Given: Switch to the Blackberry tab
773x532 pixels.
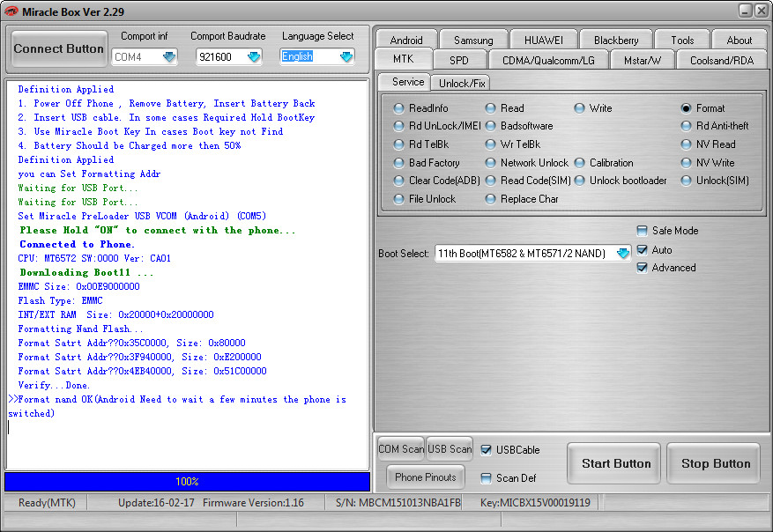Looking at the screenshot, I should coord(616,40).
